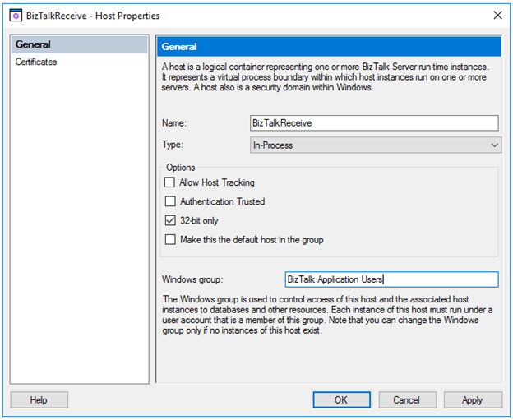Close the Host Properties dialog
Viewport: 513px width, 420px height.
point(496,16)
